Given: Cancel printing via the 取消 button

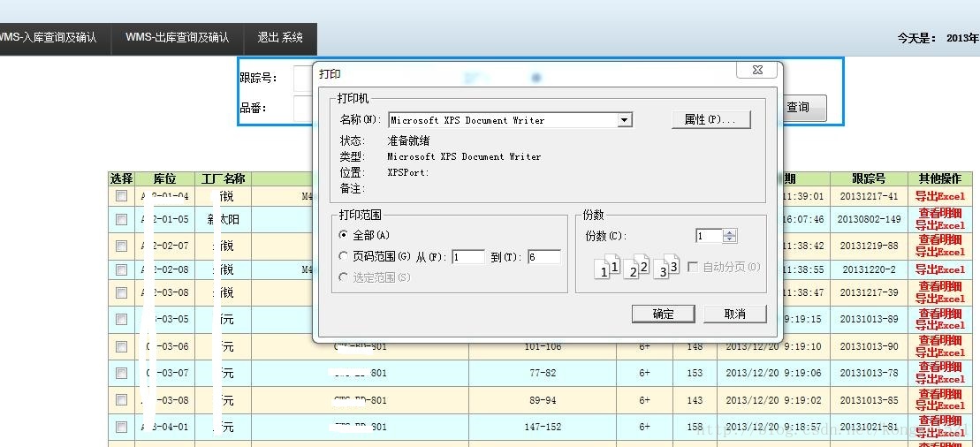Looking at the screenshot, I should tap(734, 314).
